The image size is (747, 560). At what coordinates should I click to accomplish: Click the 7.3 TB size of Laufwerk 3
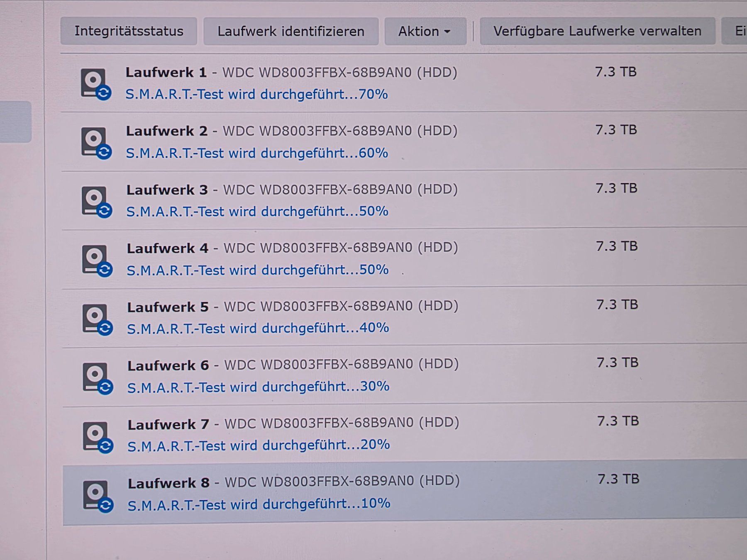tap(617, 188)
